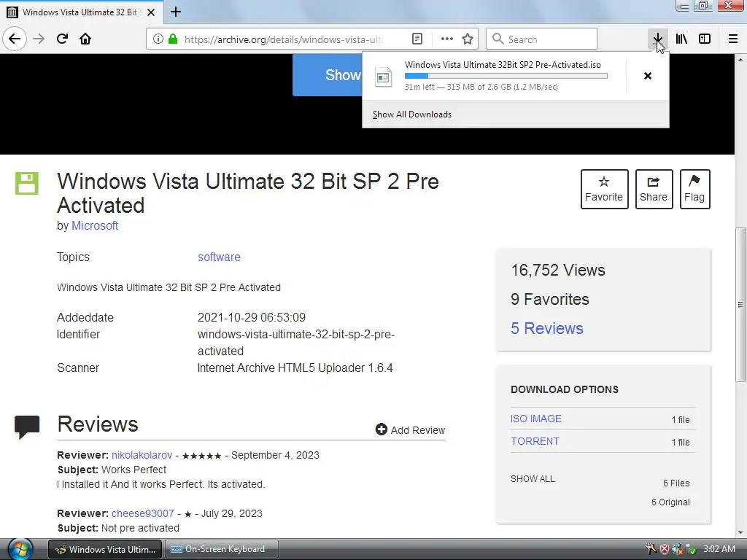This screenshot has height=560, width=747.
Task: Click the downloads arrow toolbar button
Action: (x=657, y=39)
